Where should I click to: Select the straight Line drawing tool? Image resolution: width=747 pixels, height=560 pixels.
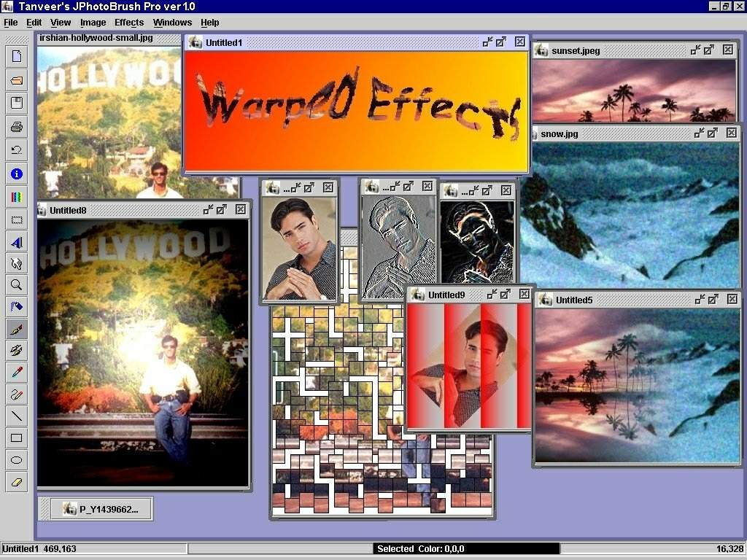tap(17, 416)
